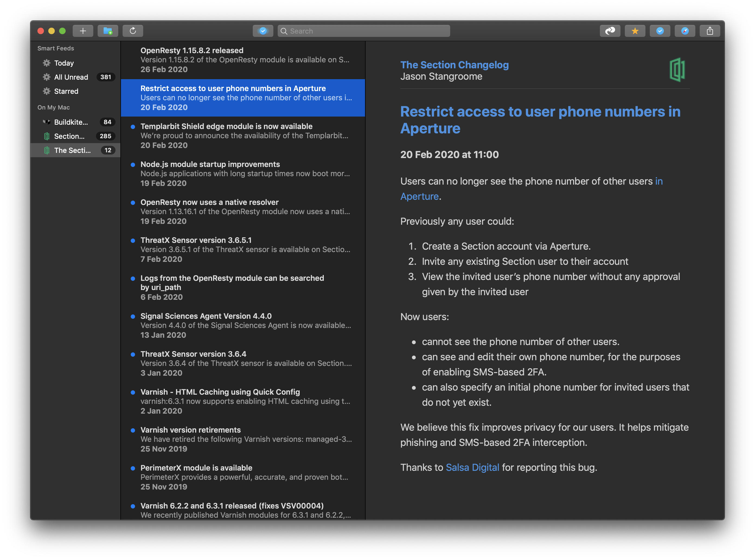Viewport: 755px width, 560px height.
Task: Open 'Logs from the OpenResty module' article
Action: coord(243,288)
